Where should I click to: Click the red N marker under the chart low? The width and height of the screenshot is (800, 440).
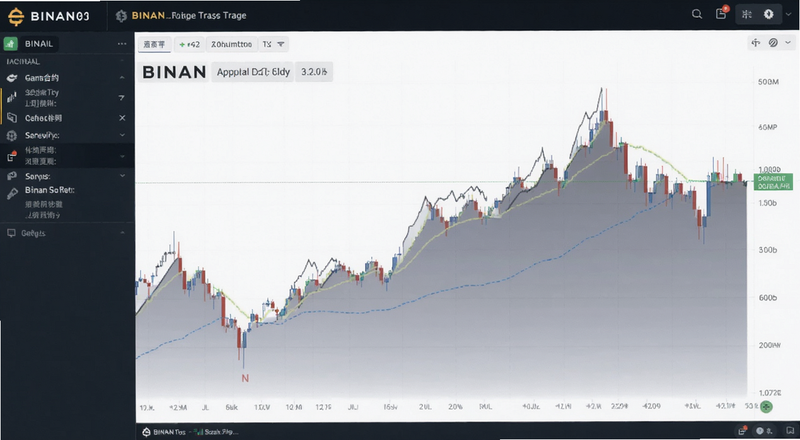[245, 378]
